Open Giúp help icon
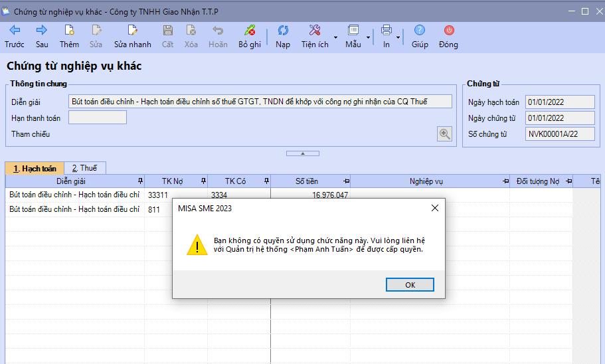Screen dimensions: 605x364 tap(420, 30)
